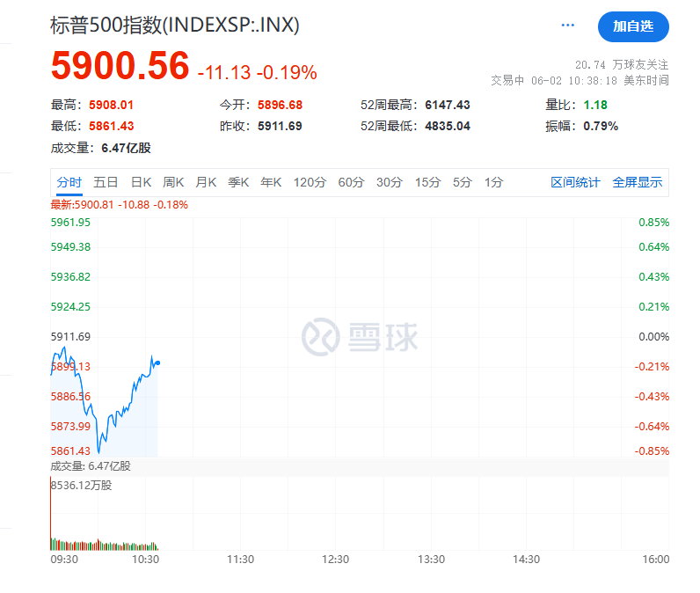
Task: Click the 交易中 06-02 10:38:18 timestamp
Action: click(x=580, y=80)
